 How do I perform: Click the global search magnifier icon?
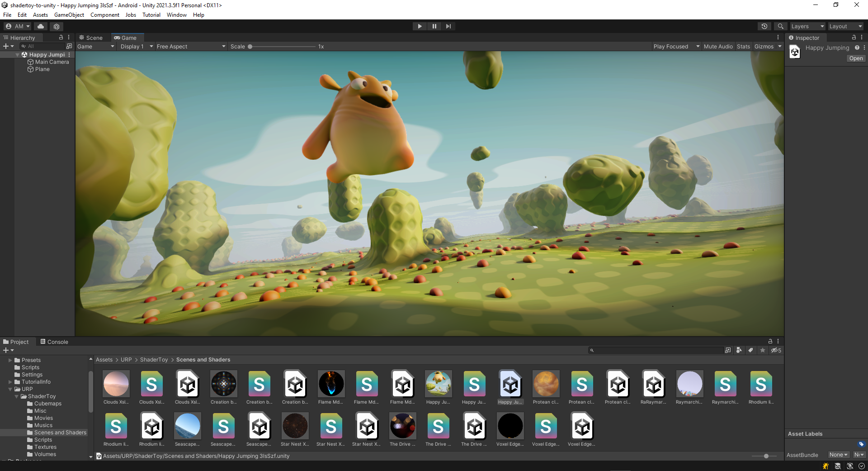coord(780,26)
